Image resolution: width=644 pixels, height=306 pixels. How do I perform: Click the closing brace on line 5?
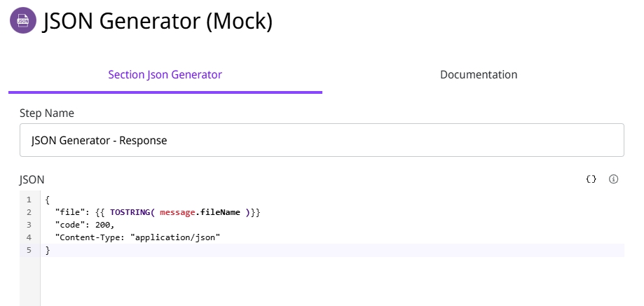pyautogui.click(x=48, y=250)
